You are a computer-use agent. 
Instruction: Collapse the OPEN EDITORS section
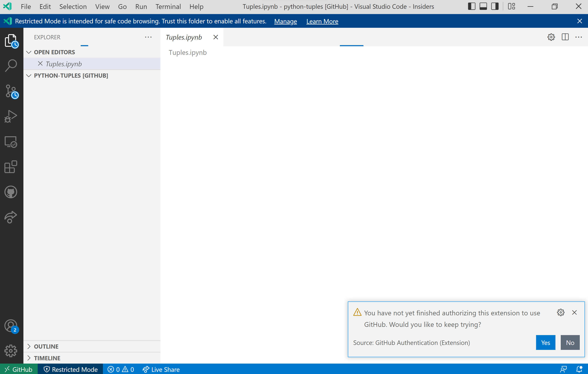[x=29, y=52]
